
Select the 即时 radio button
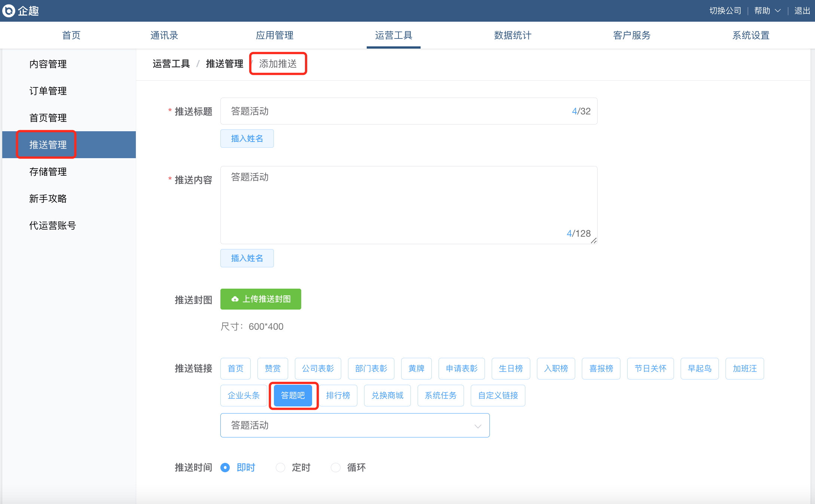pyautogui.click(x=225, y=467)
